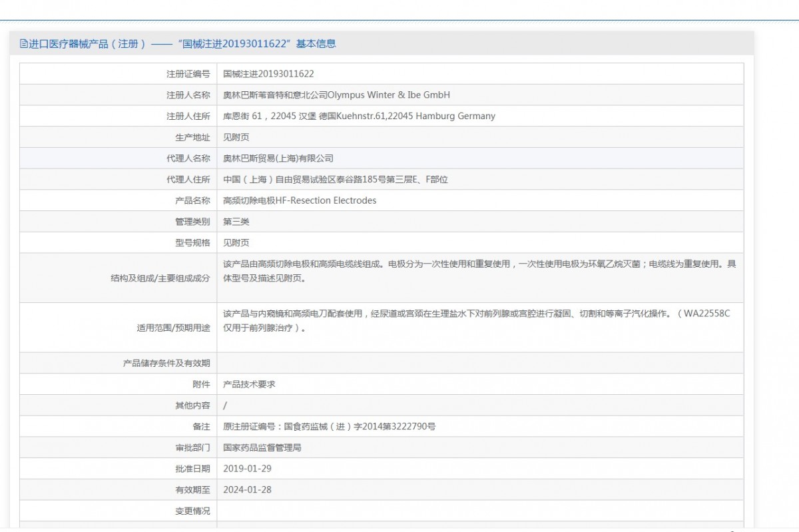Screen dimensions: 799x532
Task: Select the 代理人名称 label
Action: point(188,158)
